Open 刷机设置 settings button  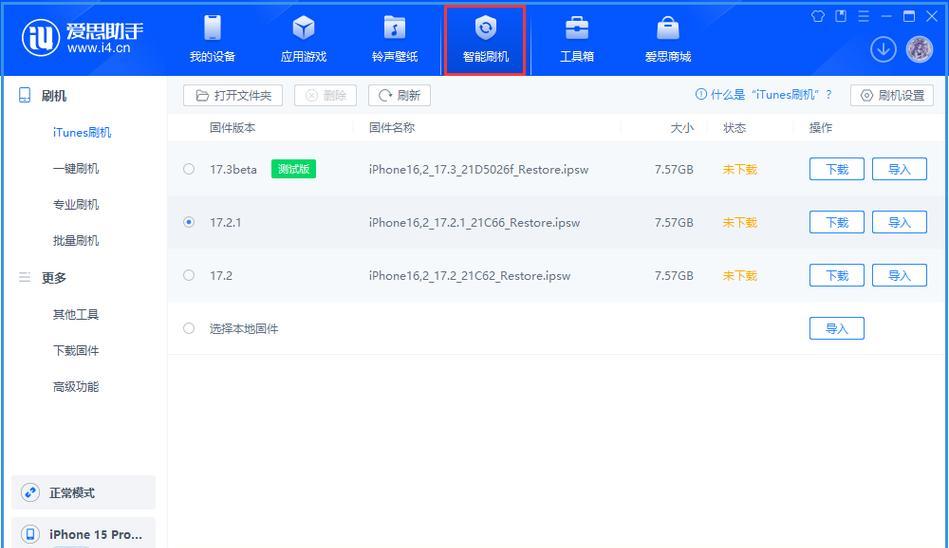pyautogui.click(x=892, y=95)
